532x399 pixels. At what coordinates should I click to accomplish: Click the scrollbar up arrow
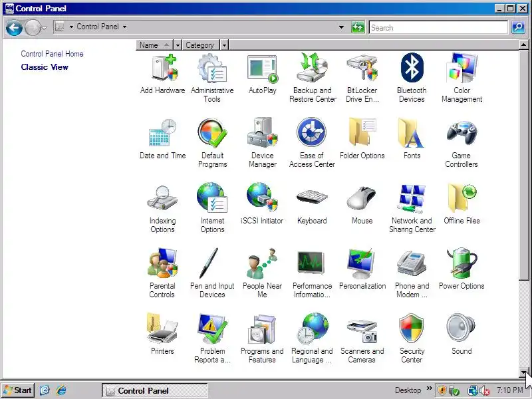click(x=523, y=45)
